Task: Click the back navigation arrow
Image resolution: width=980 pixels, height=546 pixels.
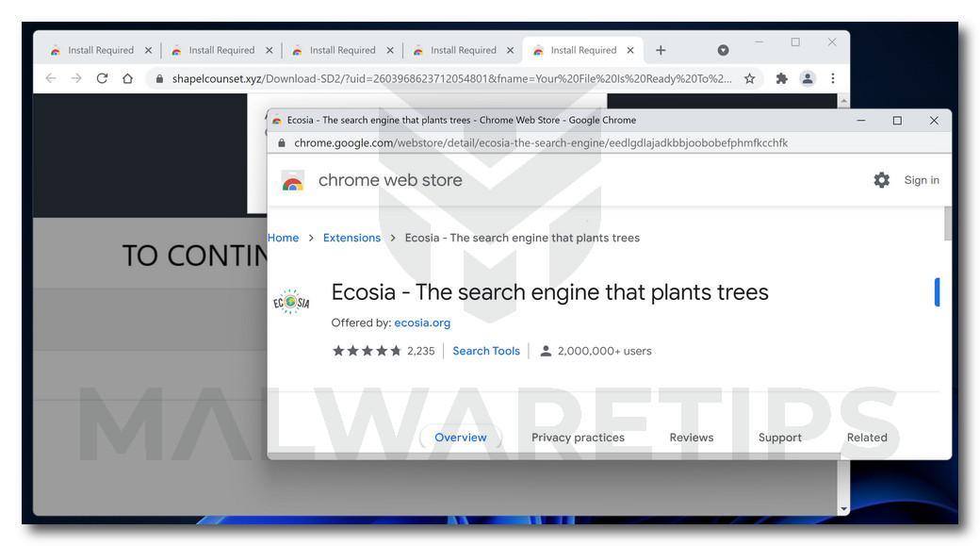Action: (51, 78)
